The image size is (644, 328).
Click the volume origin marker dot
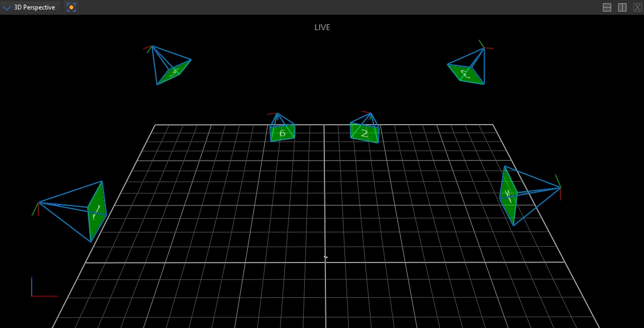(325, 257)
